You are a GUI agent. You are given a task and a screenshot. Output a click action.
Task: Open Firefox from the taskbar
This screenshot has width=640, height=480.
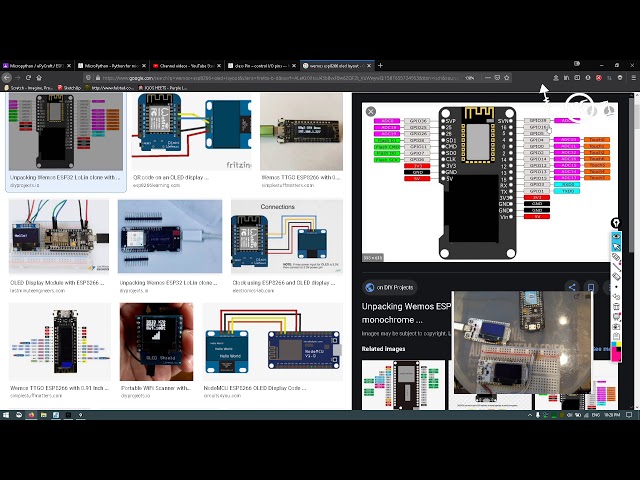click(31, 415)
